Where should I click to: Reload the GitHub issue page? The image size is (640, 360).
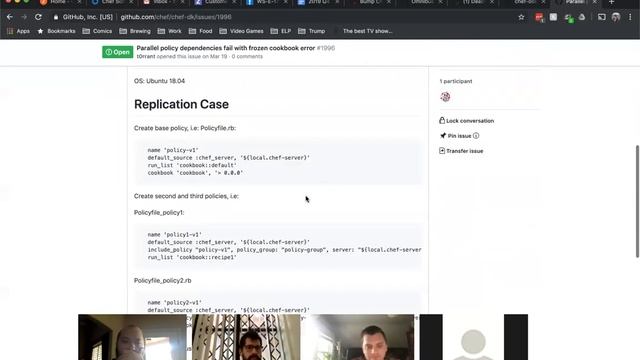click(38, 17)
